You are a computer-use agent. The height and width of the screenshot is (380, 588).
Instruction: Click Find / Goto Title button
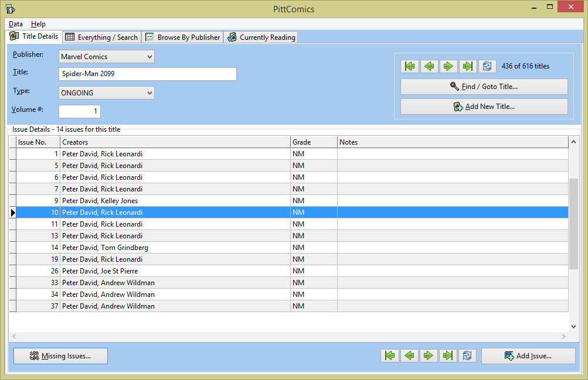tap(484, 87)
